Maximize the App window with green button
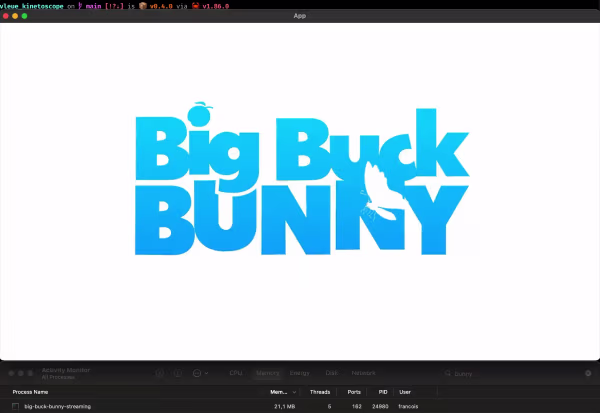Image resolution: width=600 pixels, height=413 pixels. [24, 16]
